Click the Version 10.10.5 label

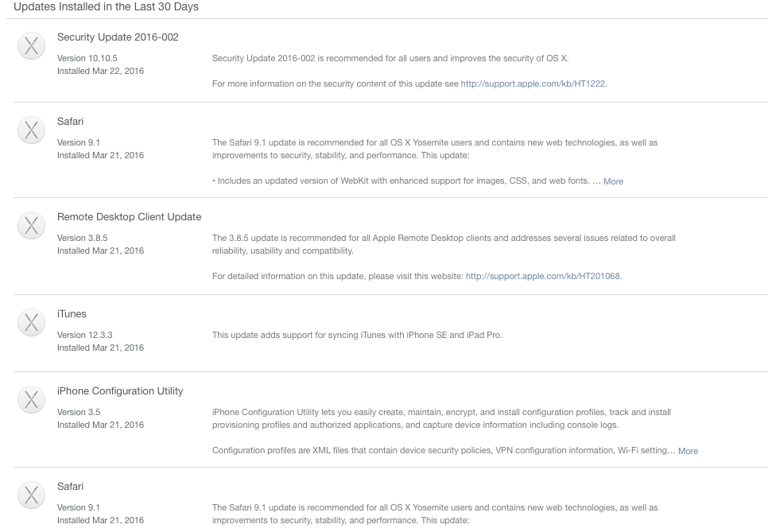coord(87,59)
